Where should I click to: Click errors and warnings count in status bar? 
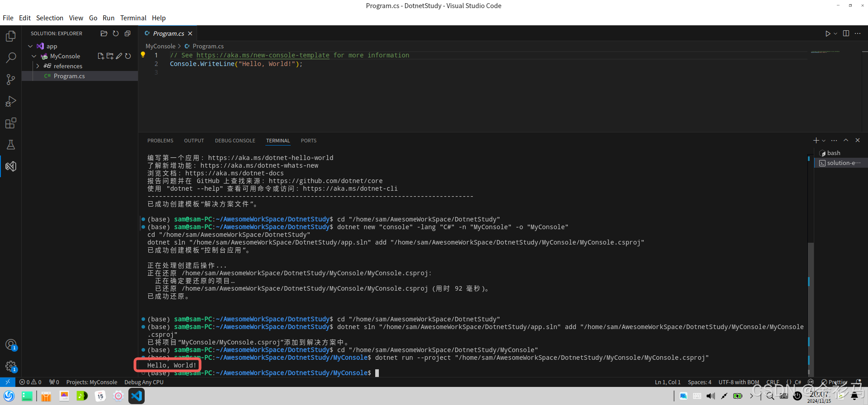click(x=30, y=382)
